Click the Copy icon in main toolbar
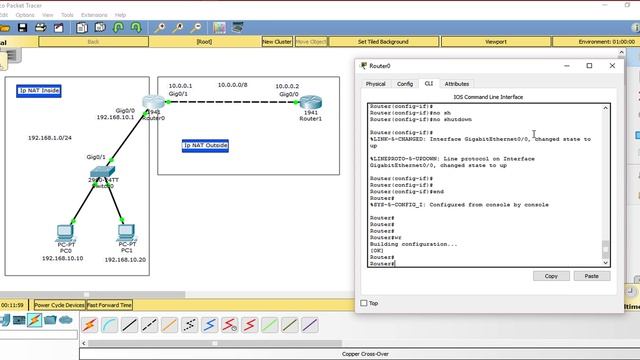 point(82,28)
